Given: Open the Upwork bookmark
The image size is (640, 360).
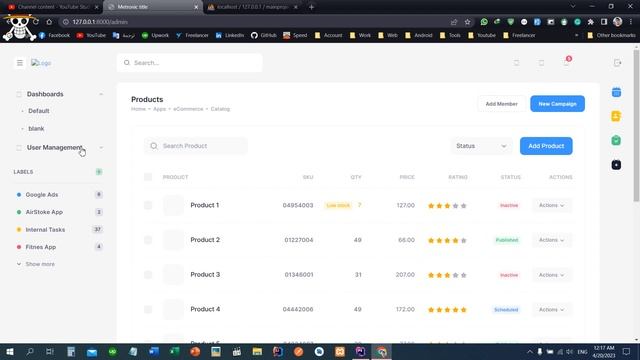Looking at the screenshot, I should click(155, 36).
